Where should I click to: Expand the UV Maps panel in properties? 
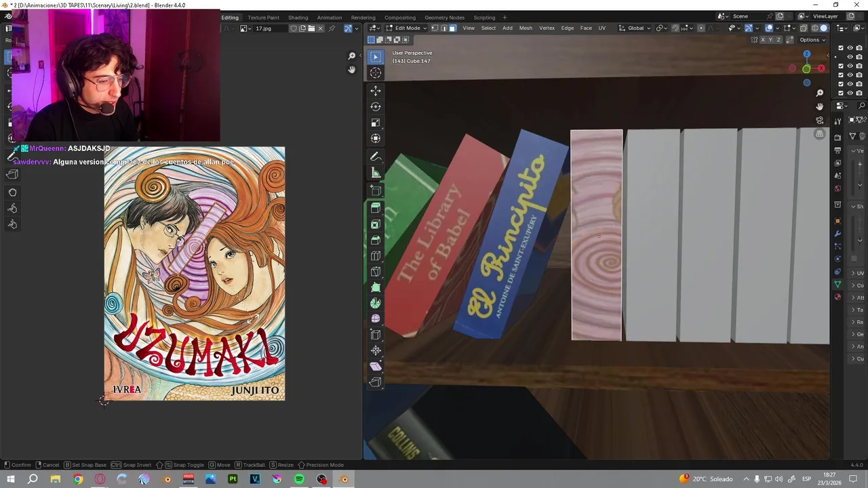coord(857,273)
